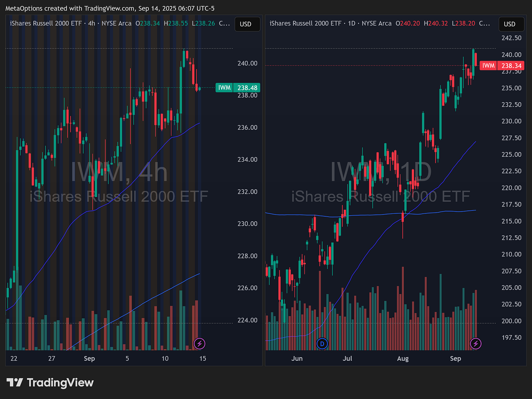Click the 10 date label on the 4h time axis
Image resolution: width=532 pixels, height=399 pixels.
(165, 358)
